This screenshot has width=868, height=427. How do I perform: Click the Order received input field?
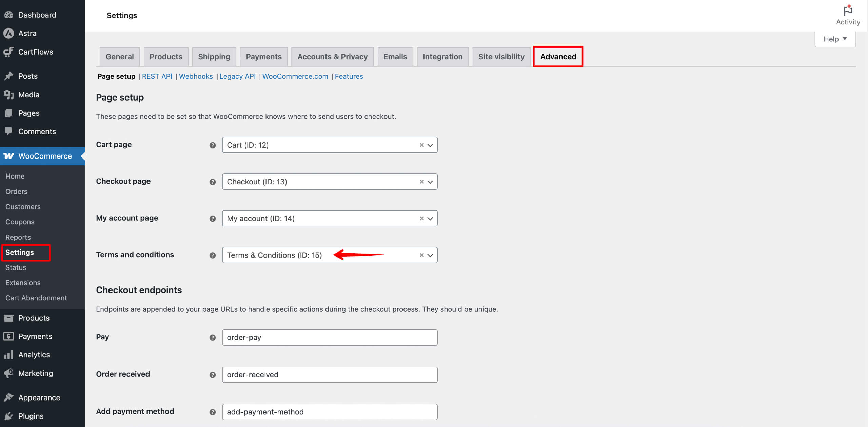coord(330,375)
